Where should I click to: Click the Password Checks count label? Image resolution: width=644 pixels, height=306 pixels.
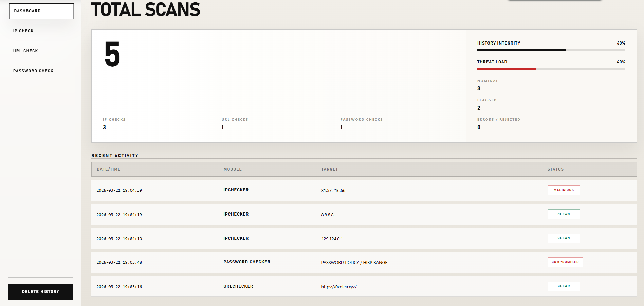[x=361, y=120]
